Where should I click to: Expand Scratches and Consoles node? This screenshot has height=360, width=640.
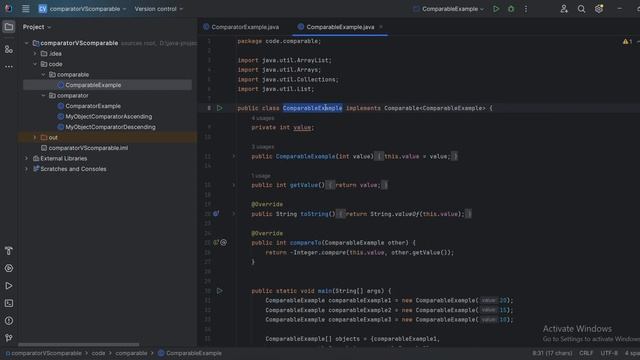click(x=27, y=169)
